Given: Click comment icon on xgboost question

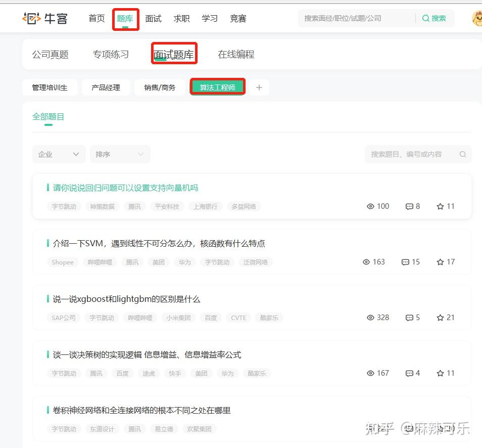Looking at the screenshot, I should point(409,318).
